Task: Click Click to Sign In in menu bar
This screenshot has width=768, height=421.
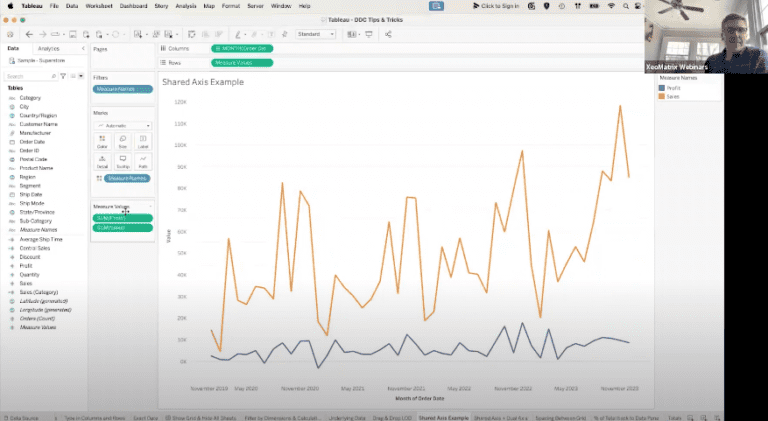Action: 496,6
